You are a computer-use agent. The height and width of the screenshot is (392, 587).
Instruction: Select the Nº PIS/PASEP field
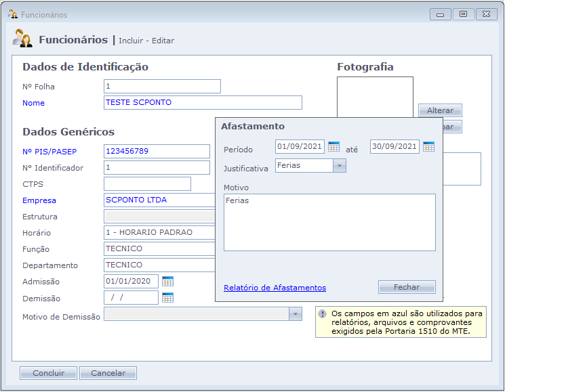pyautogui.click(x=157, y=152)
